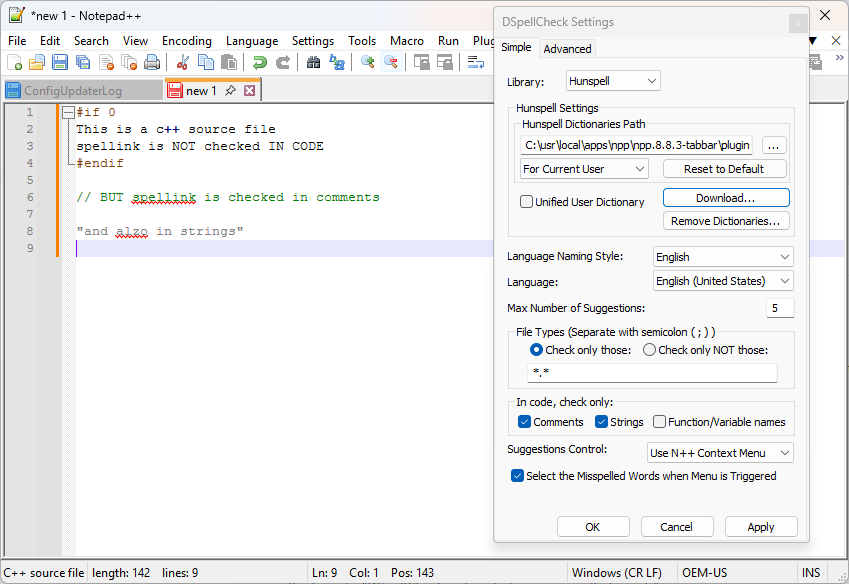Image resolution: width=849 pixels, height=584 pixels.
Task: Save the current file using the toolbar
Action: click(60, 63)
